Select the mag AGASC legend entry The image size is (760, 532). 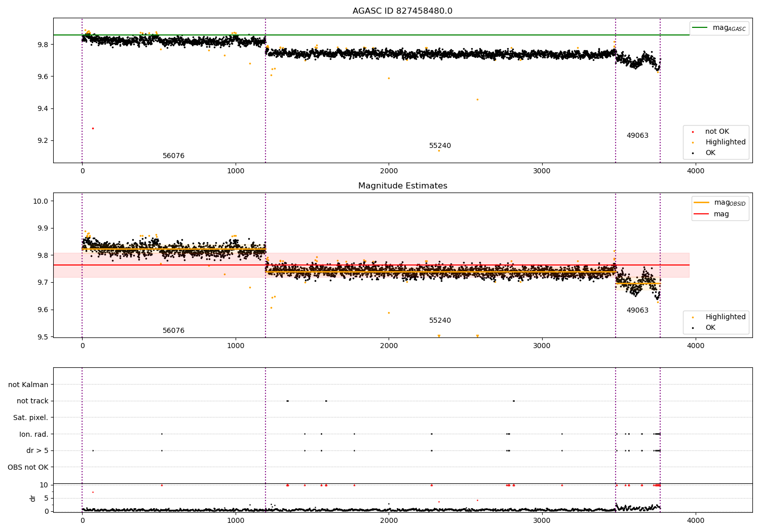tap(719, 28)
